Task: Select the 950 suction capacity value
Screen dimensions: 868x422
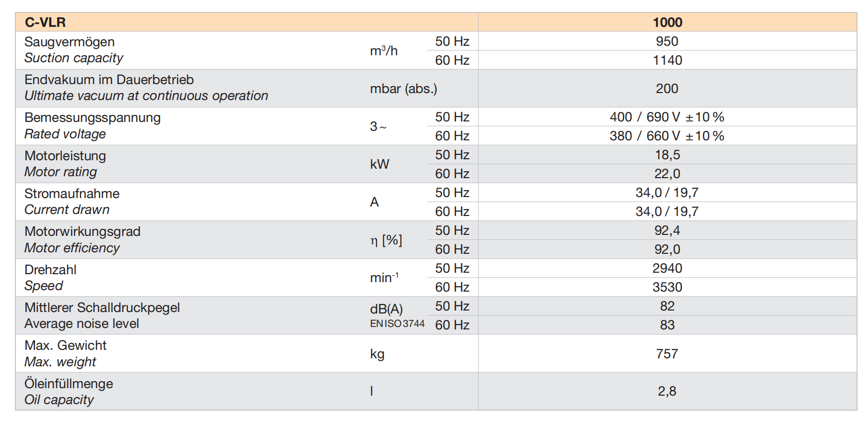Action: coord(667,41)
